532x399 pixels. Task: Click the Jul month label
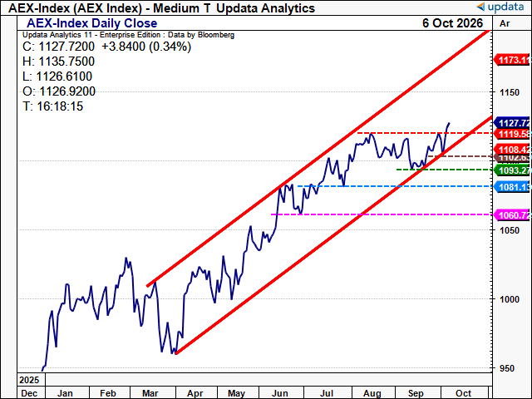pos(327,393)
